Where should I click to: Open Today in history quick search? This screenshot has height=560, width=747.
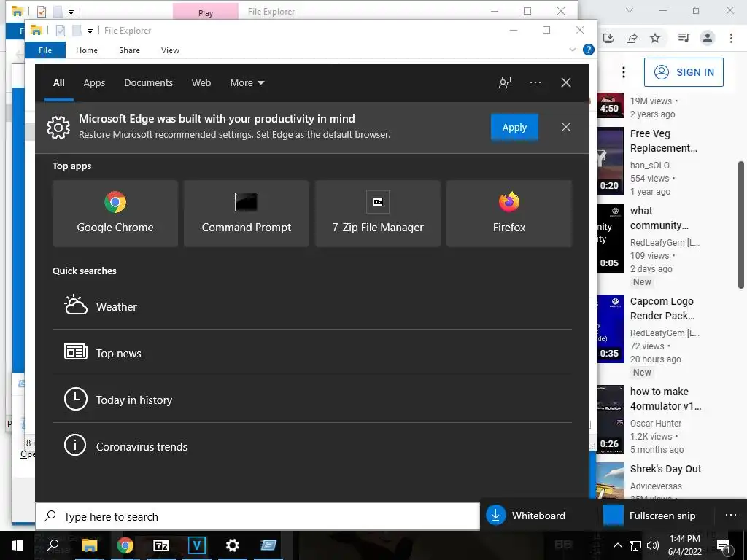click(312, 400)
